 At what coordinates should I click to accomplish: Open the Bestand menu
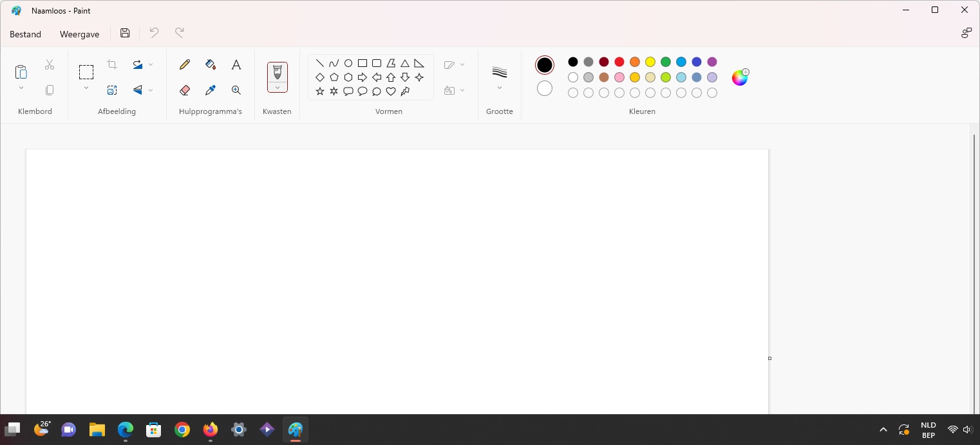tap(26, 34)
